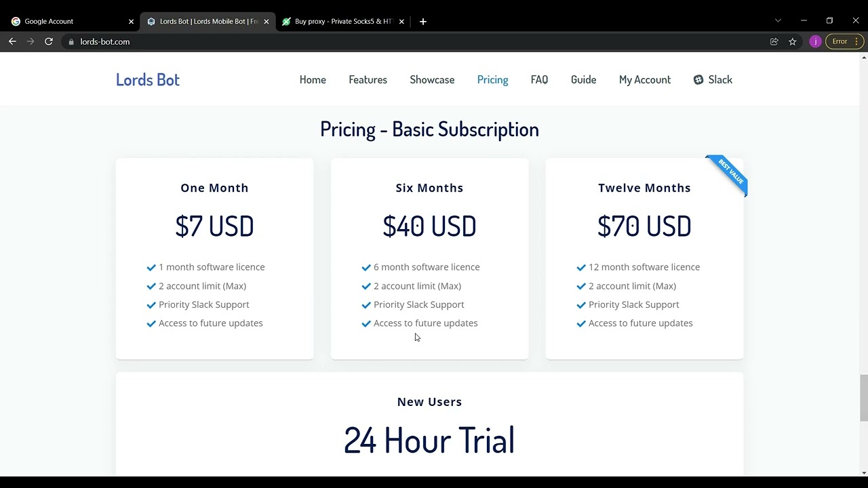Open the Chrome profile avatar

click(x=815, y=41)
